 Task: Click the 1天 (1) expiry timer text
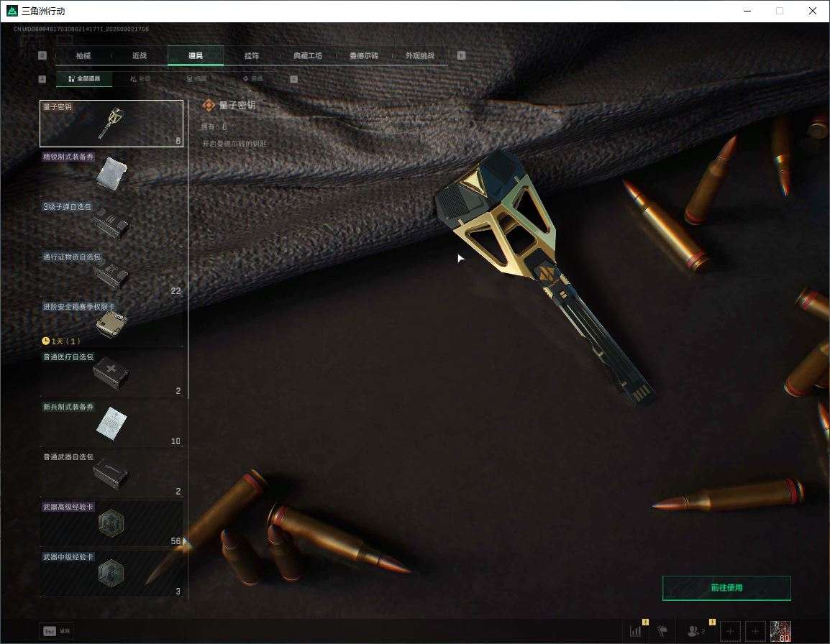click(65, 341)
